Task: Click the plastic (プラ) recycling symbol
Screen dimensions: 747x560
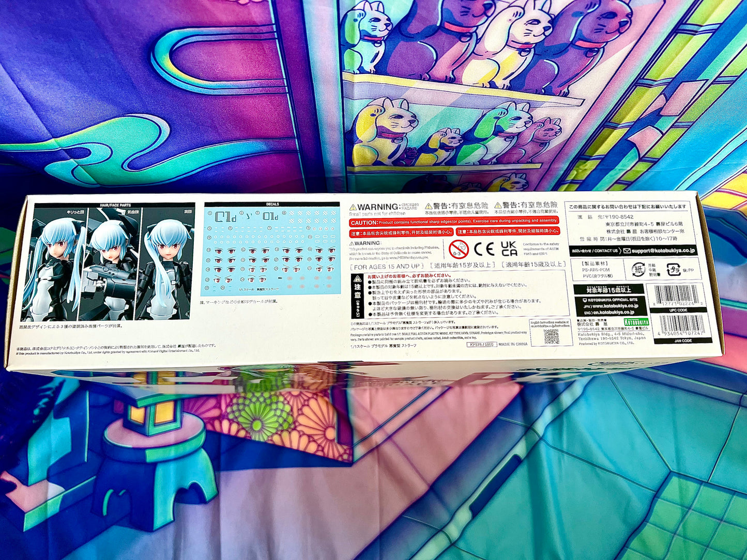Action: coord(674,269)
